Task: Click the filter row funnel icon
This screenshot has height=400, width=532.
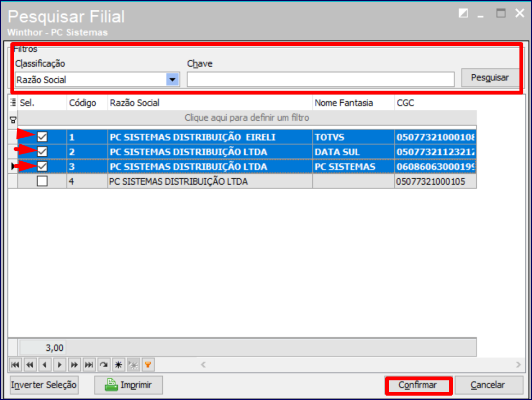Action: (x=13, y=120)
